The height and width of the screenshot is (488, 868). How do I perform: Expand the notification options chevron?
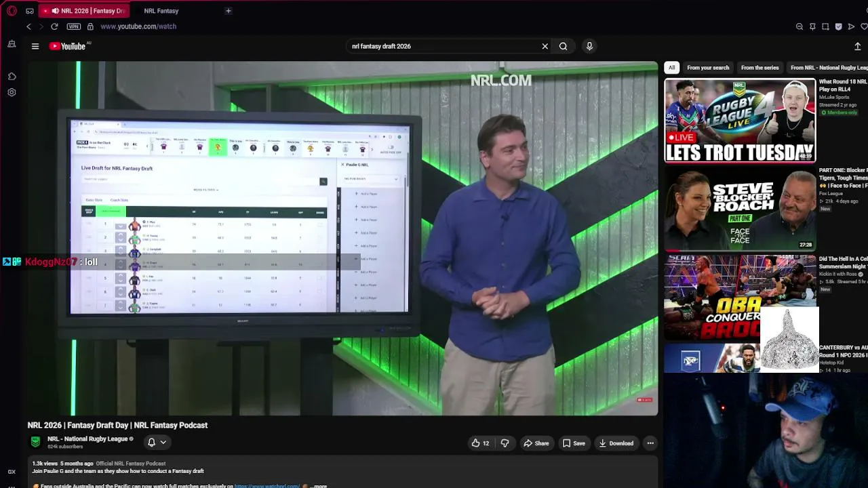point(163,443)
